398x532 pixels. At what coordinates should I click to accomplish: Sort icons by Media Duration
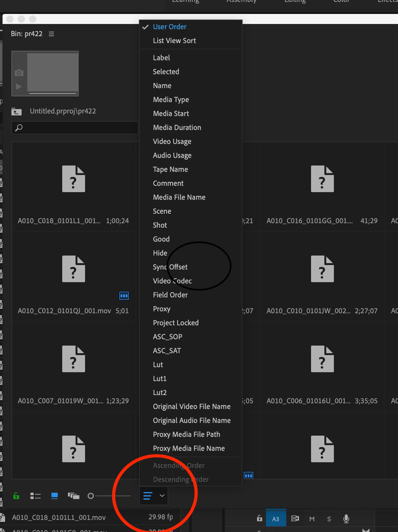coord(190,128)
